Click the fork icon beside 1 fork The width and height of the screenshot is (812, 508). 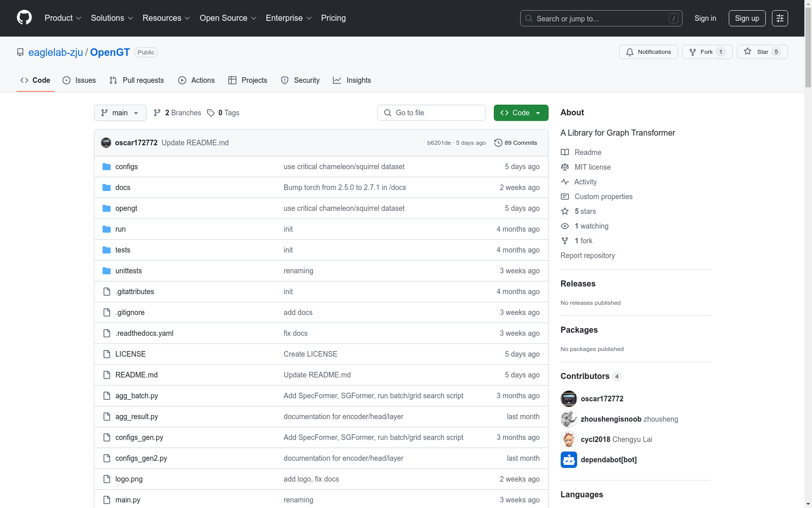[565, 241]
